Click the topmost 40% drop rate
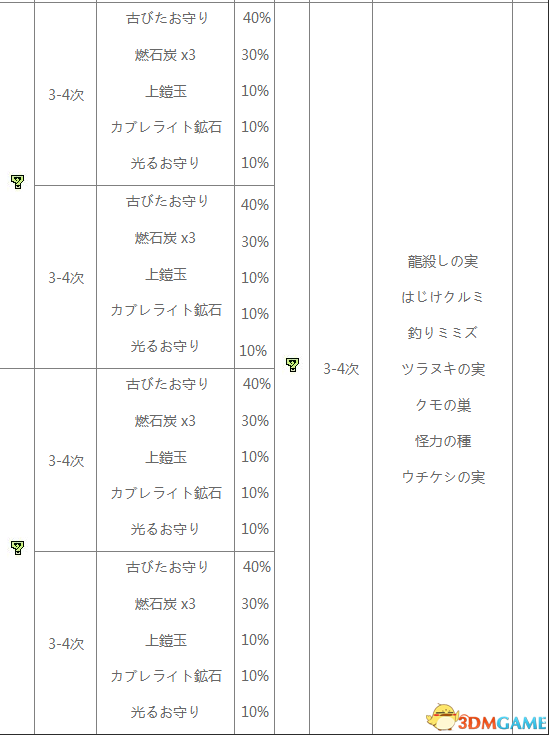This screenshot has width=551, height=736. (x=256, y=18)
